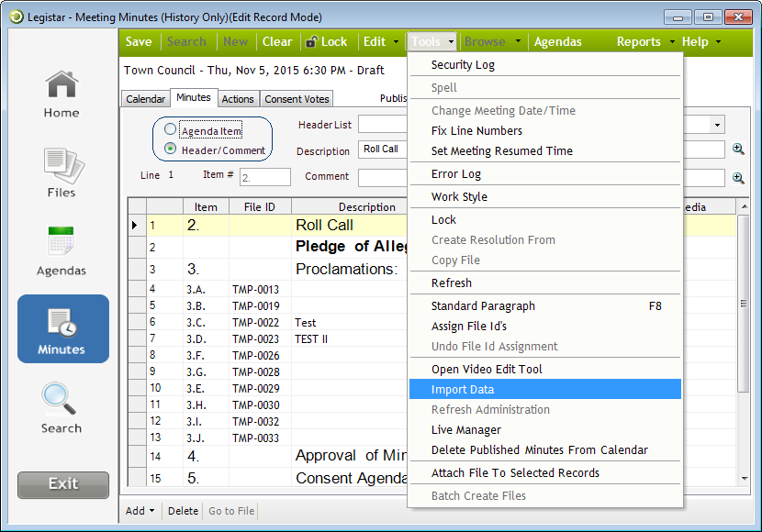Click the Item column header
The height and width of the screenshot is (532, 762).
click(206, 206)
